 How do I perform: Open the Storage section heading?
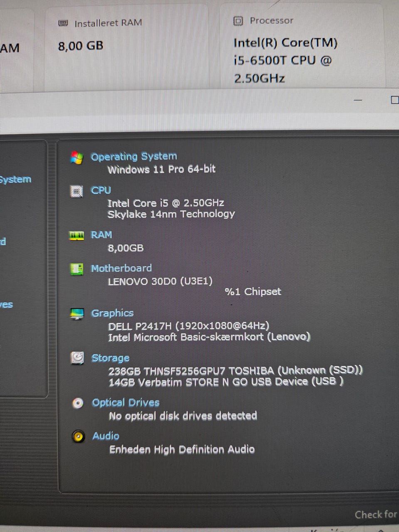click(x=110, y=358)
